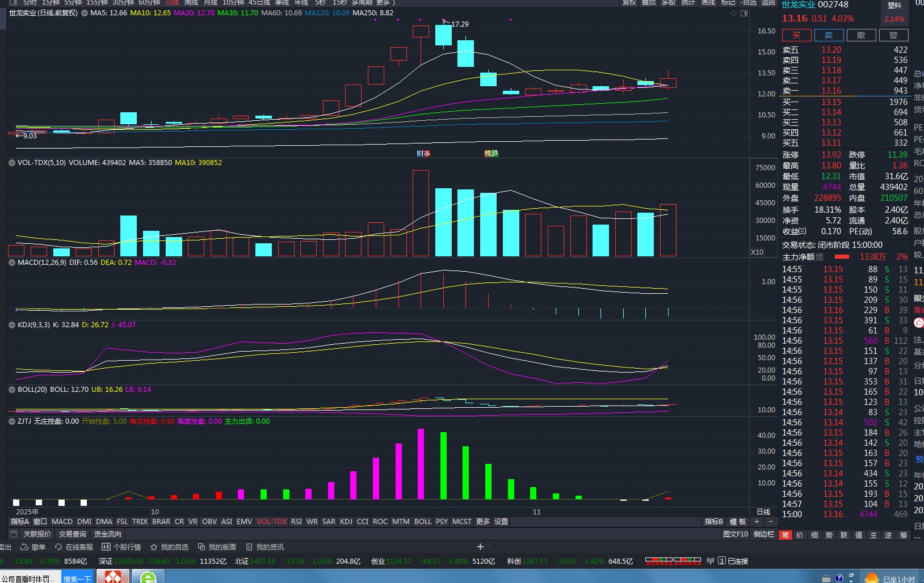The image size is (924, 583).
Task: Select the MACD indicator tab
Action: (x=62, y=522)
